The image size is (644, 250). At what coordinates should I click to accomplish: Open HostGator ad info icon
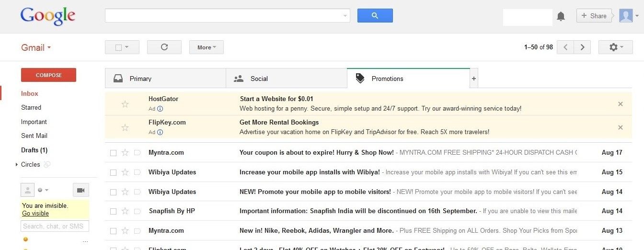click(160, 109)
